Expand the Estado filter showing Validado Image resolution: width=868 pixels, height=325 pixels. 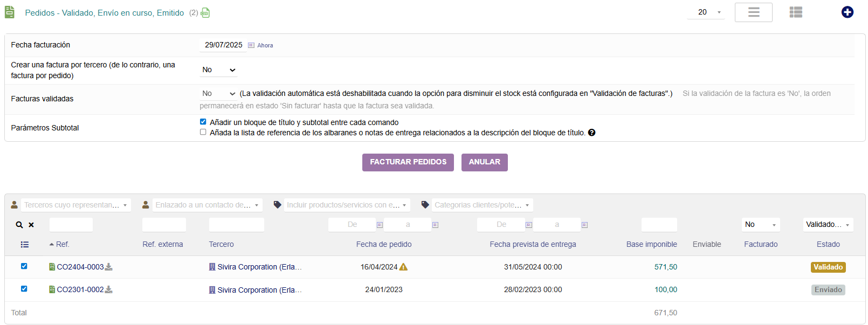pyautogui.click(x=828, y=225)
